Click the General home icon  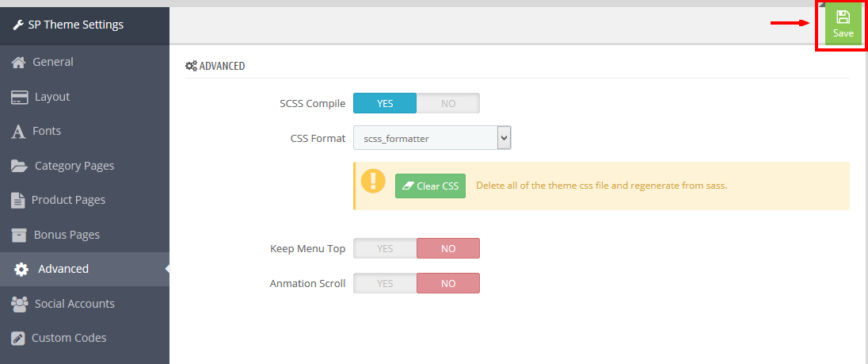[x=18, y=63]
